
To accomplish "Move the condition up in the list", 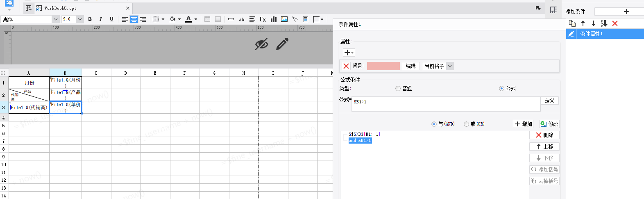I will [583, 23].
